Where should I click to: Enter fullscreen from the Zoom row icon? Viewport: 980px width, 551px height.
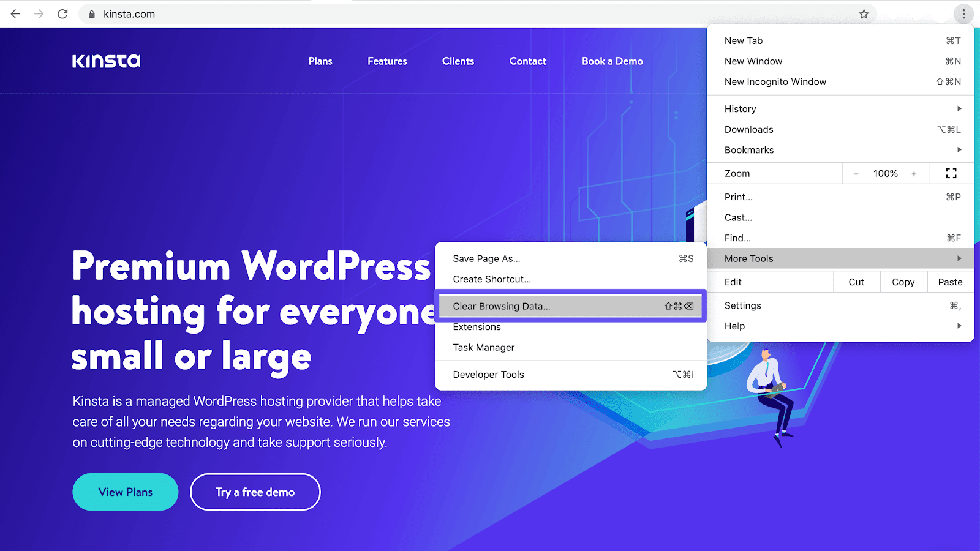click(950, 173)
